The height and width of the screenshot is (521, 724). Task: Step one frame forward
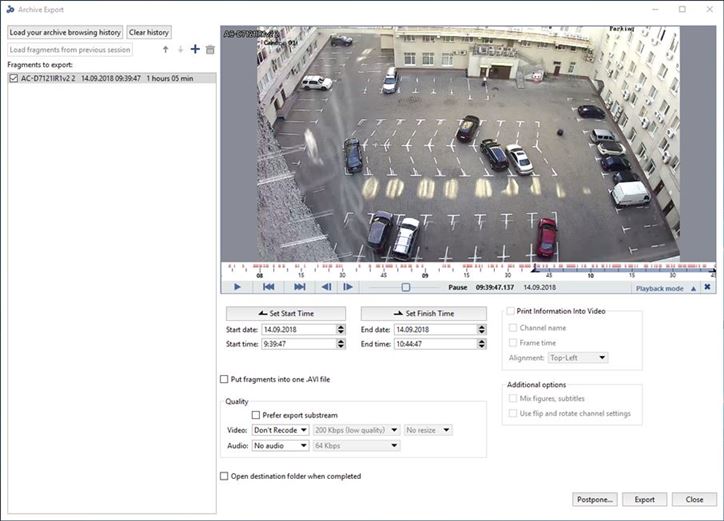point(348,287)
